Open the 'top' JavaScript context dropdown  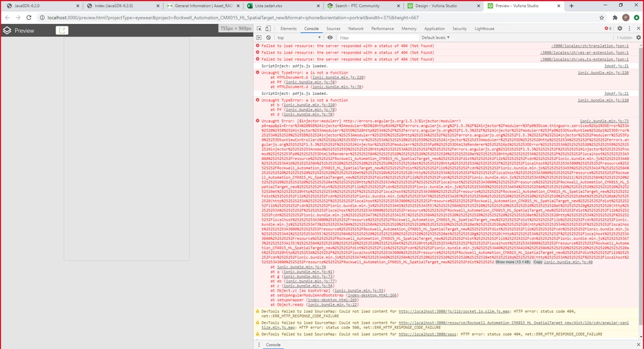point(299,37)
